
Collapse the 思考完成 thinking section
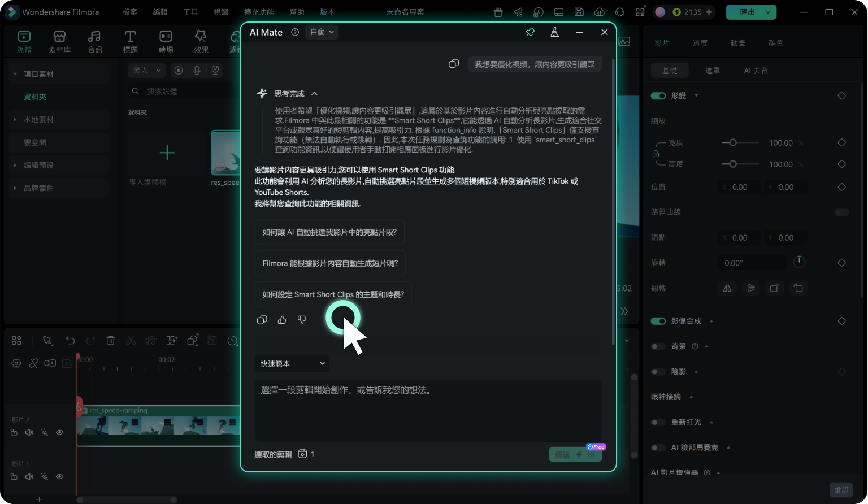[314, 94]
